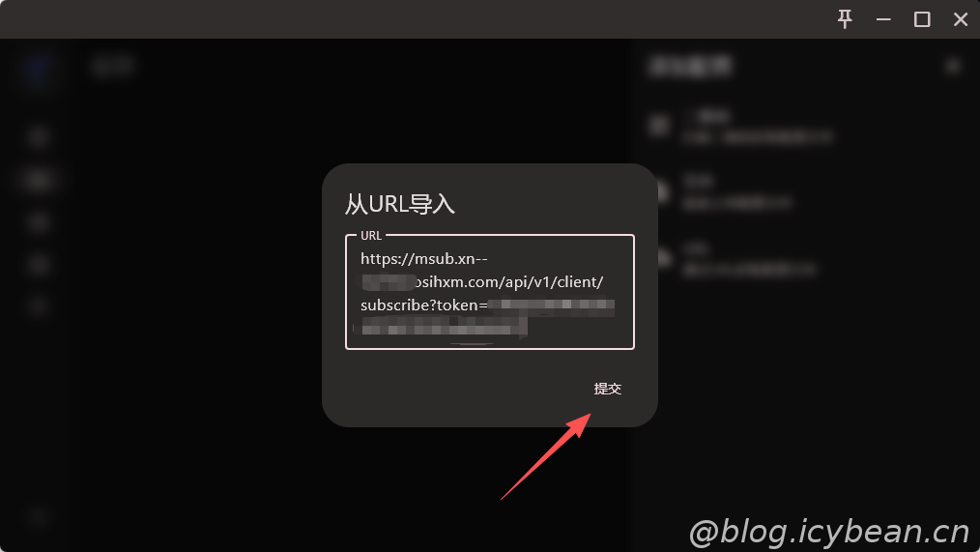Click the 从URL导入 dialog heading
This screenshot has height=552, width=980.
pos(400,204)
